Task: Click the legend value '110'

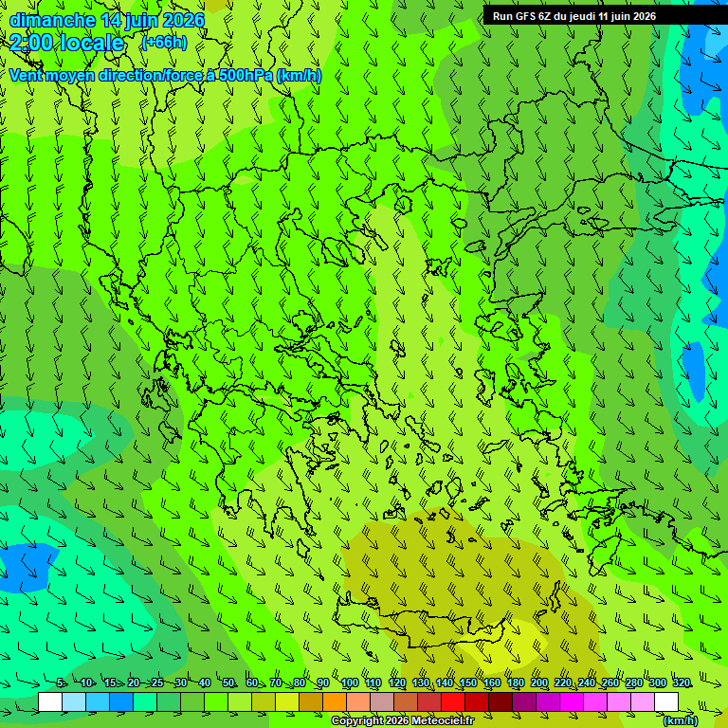Action: coord(373,682)
